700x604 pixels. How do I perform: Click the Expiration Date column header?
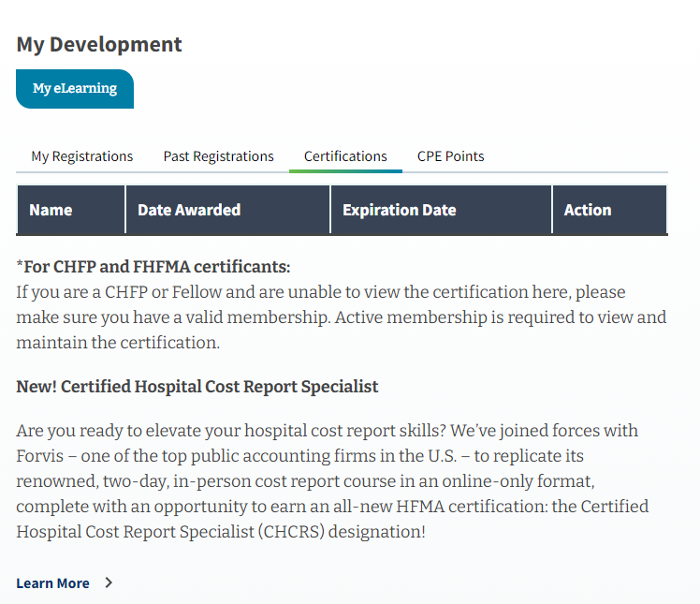pos(400,210)
